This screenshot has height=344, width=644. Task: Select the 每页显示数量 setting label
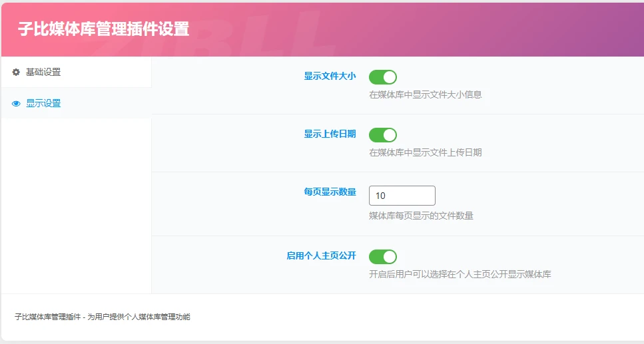point(330,192)
